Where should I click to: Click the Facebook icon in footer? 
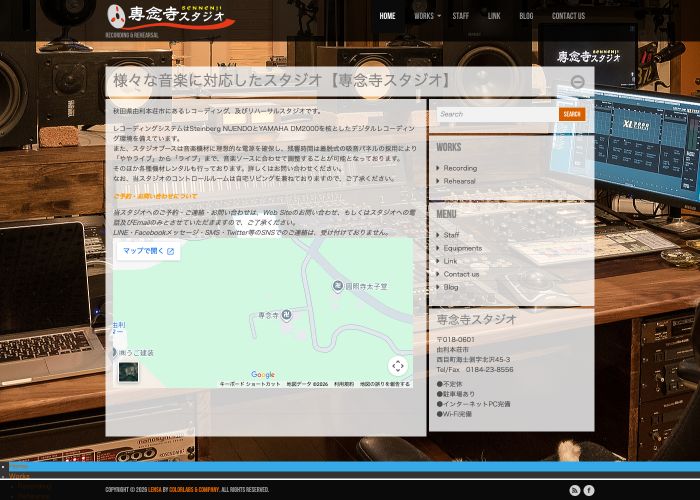point(589,490)
